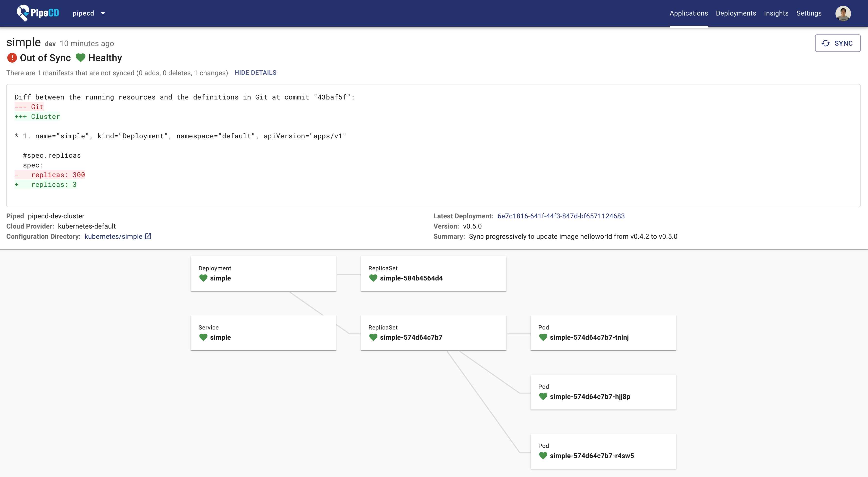Open the kubernetes/simple configuration directory link
This screenshot has width=868, height=477.
tap(113, 237)
